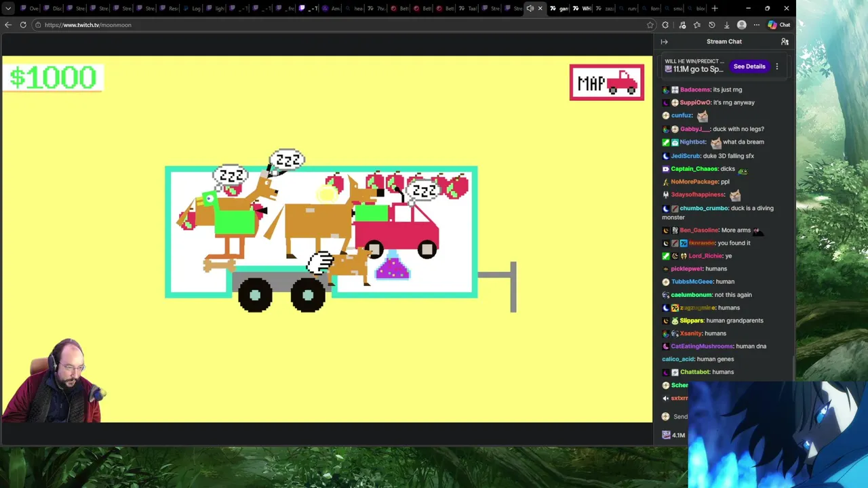
Task: Click the Chattabot username in chat
Action: click(694, 372)
